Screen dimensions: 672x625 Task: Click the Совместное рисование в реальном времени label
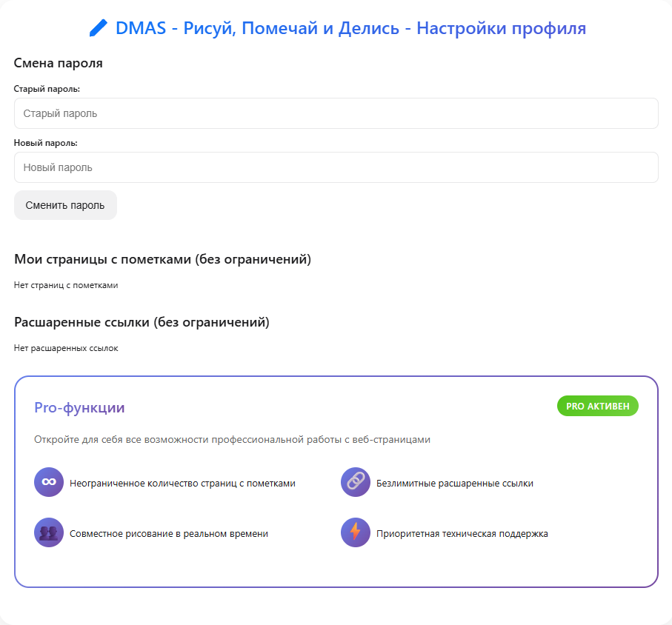[x=169, y=533]
